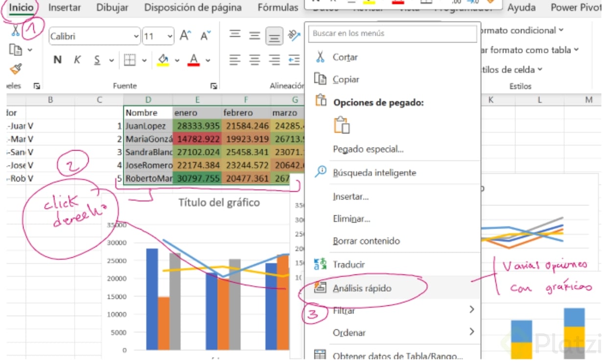Viewport: 608px width, 364px height.
Task: Toggle underline with the S button
Action: click(x=97, y=60)
